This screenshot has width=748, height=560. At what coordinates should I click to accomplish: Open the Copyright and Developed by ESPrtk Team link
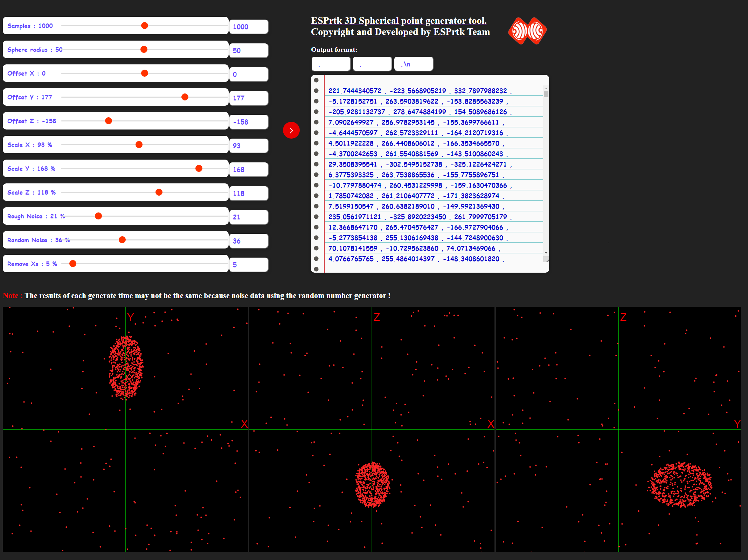[x=400, y=32]
